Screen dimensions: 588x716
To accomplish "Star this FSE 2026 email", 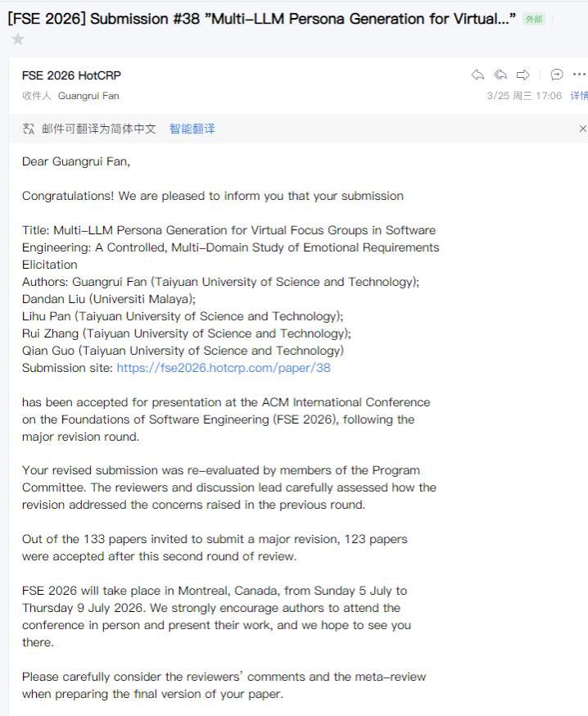I will pos(18,39).
